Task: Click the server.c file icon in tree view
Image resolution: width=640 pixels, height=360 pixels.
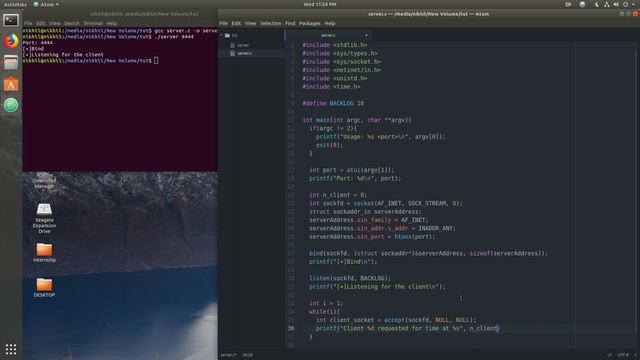Action: coord(233,53)
